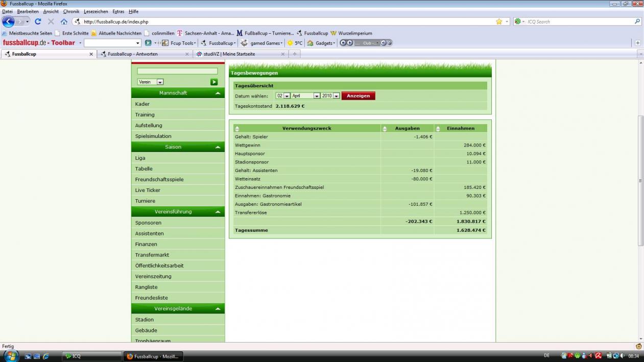Close the Fussballcup - Antworten tab
The image size is (644, 362).
[187, 54]
